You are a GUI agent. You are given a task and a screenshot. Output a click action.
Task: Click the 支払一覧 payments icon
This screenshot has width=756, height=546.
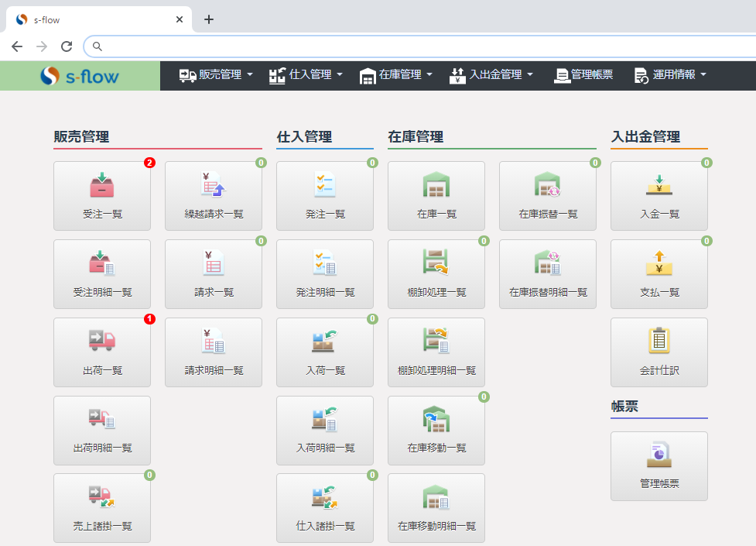click(659, 273)
